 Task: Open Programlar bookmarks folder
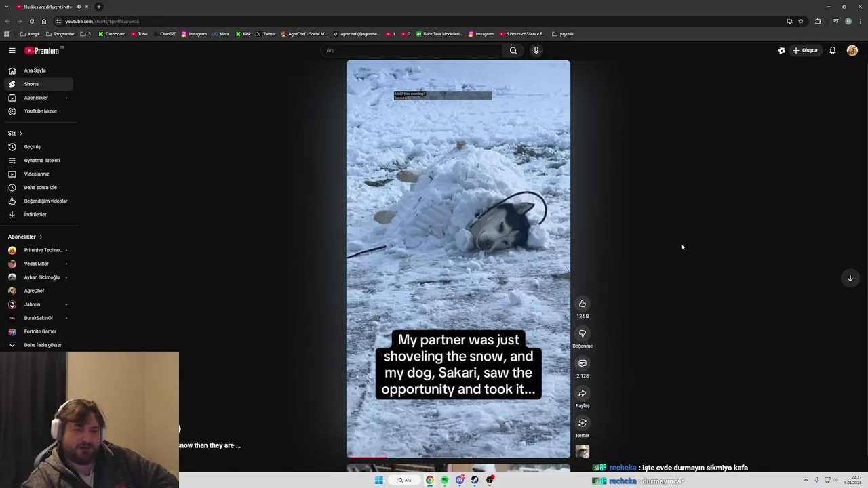(x=60, y=34)
